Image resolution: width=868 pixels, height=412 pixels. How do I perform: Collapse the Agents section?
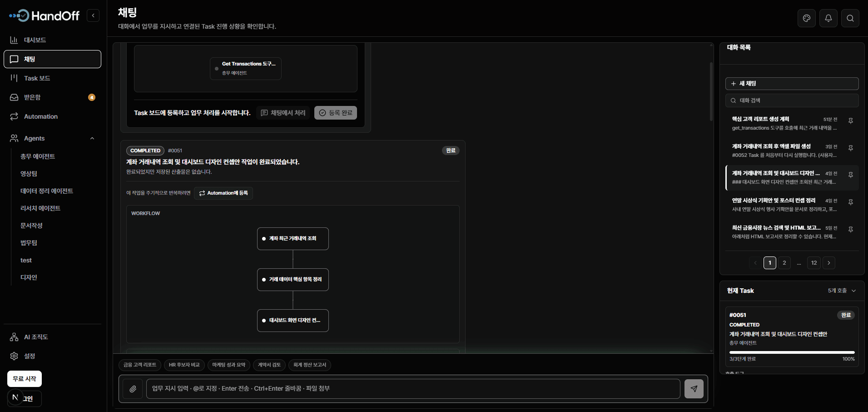[x=92, y=138]
